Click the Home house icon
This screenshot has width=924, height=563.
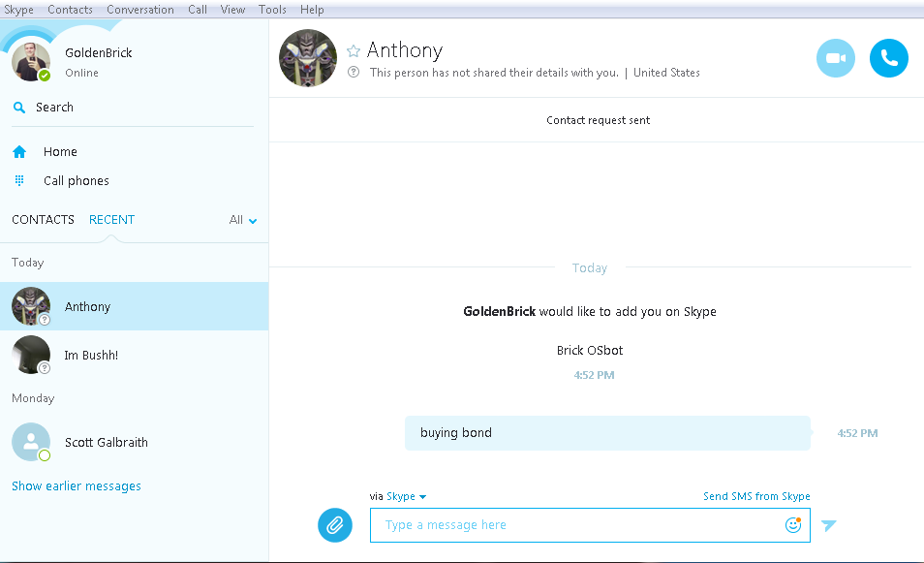click(x=19, y=152)
